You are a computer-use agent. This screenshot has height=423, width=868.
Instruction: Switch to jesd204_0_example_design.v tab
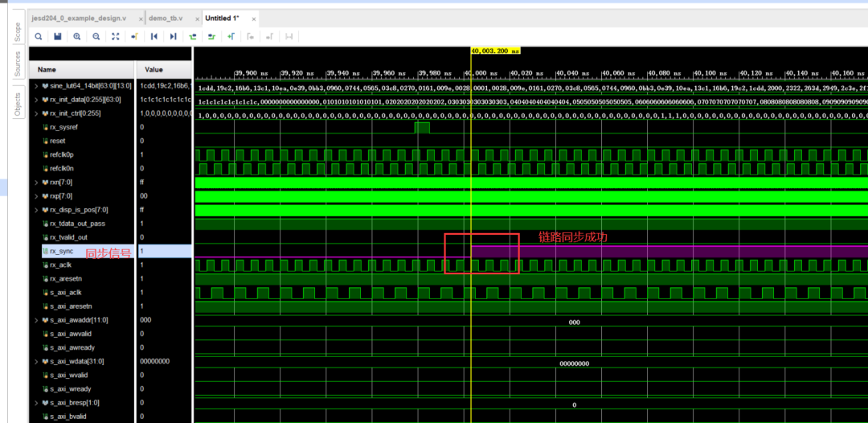79,18
